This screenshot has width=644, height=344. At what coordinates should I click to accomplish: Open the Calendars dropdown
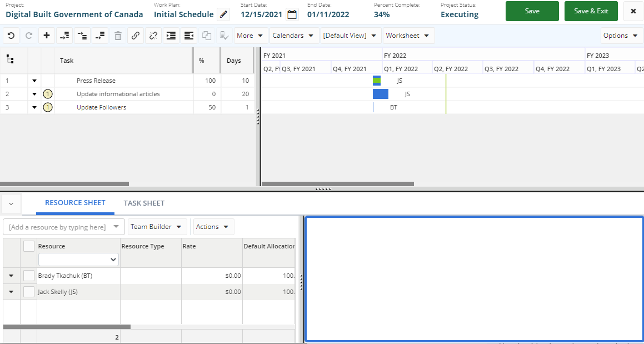click(294, 36)
